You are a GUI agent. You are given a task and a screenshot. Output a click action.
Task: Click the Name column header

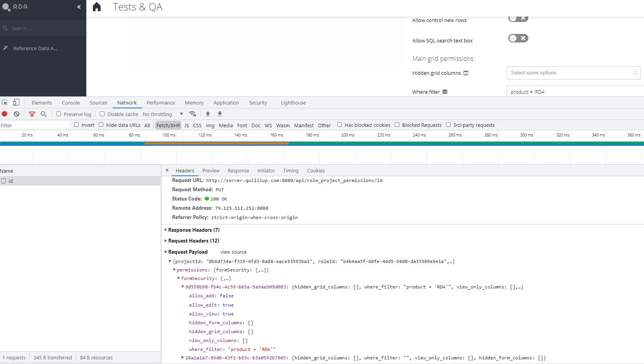coord(80,171)
